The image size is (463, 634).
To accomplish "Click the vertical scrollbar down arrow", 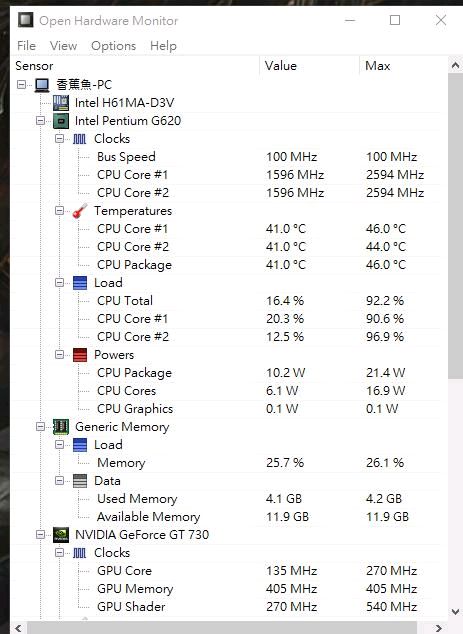I will (455, 612).
